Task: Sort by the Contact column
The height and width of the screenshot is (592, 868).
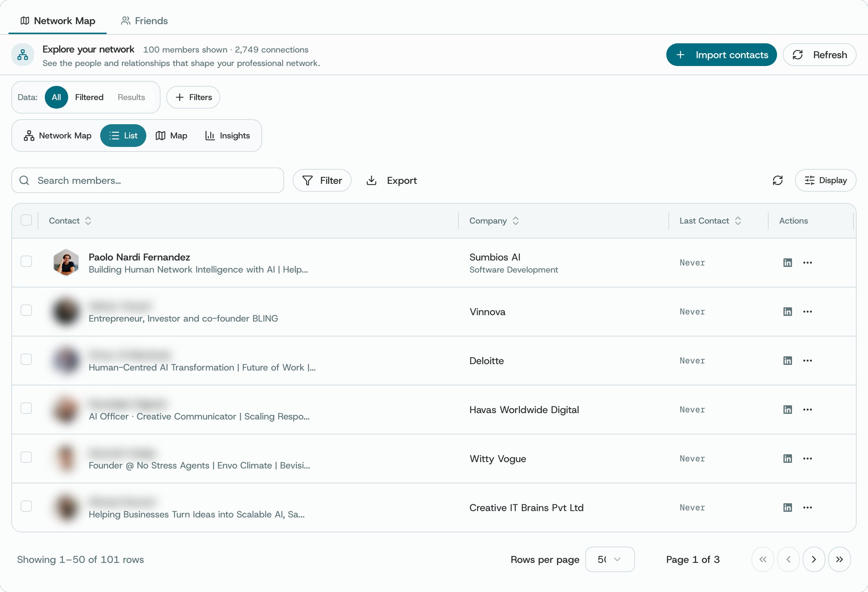Action: pos(70,221)
